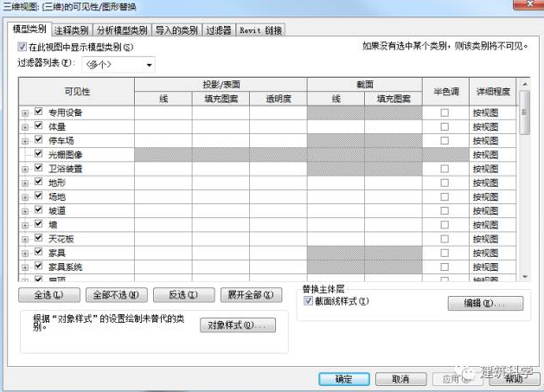Enable halftone checkbox for 体量 row
Viewport: 544px width, 392px height.
[x=444, y=126]
